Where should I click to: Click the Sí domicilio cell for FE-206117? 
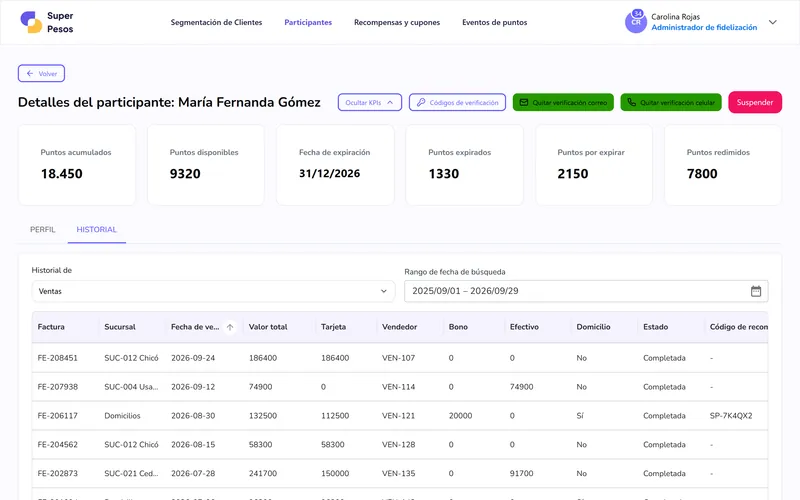coord(580,416)
